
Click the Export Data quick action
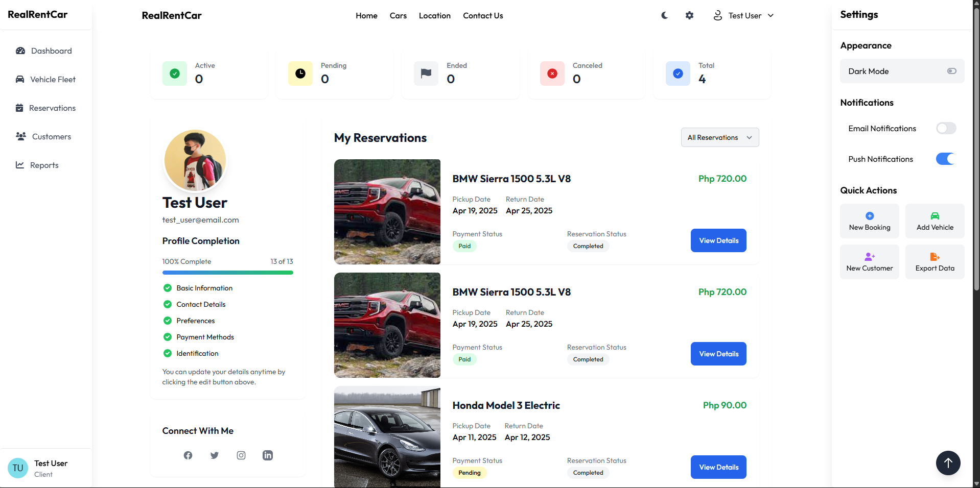click(x=935, y=262)
